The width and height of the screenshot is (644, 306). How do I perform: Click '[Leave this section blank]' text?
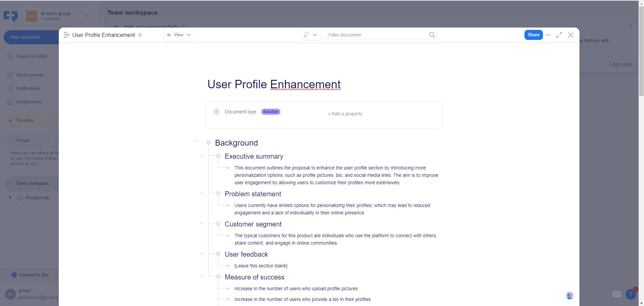261,266
